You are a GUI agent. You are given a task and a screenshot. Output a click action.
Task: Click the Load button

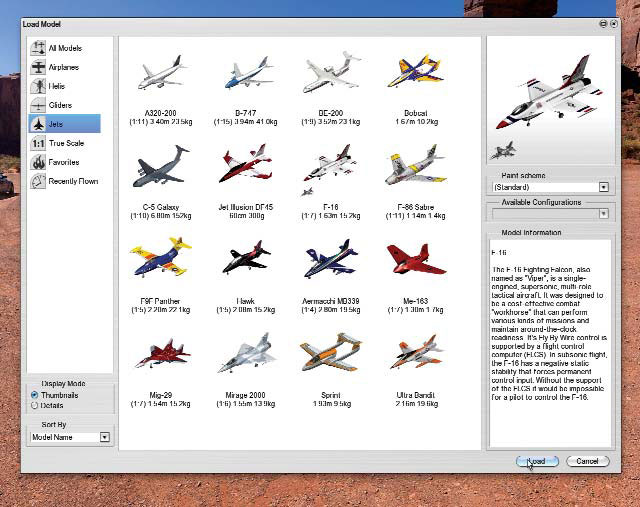(x=537, y=461)
